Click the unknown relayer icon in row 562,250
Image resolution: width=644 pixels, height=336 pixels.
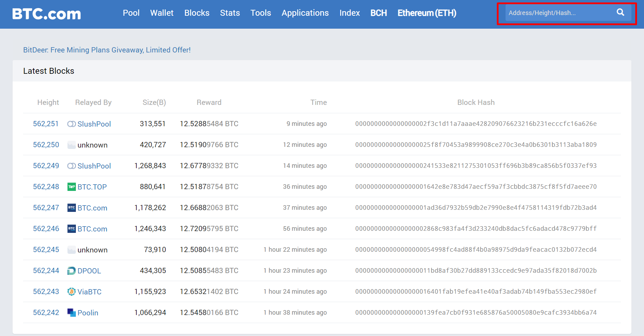71,145
